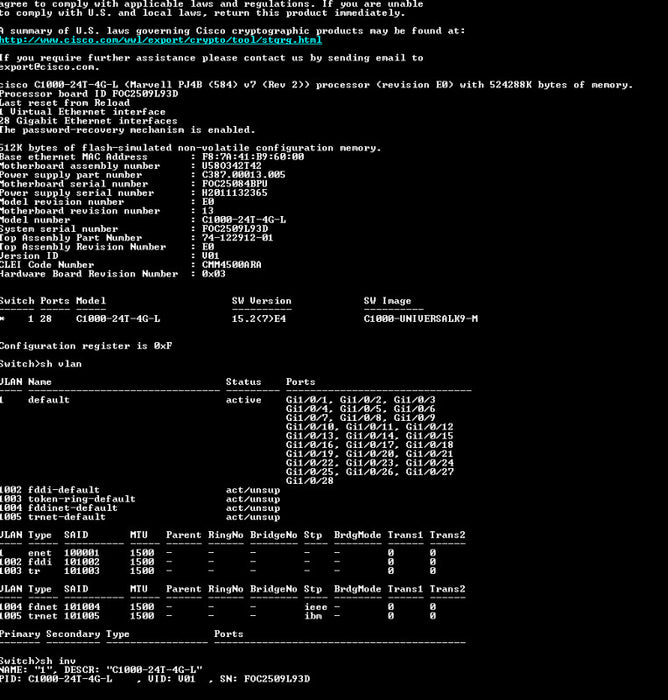The image size is (668, 700).
Task: Click the System serial number FOC2509L93D value
Action: pyautogui.click(x=235, y=229)
